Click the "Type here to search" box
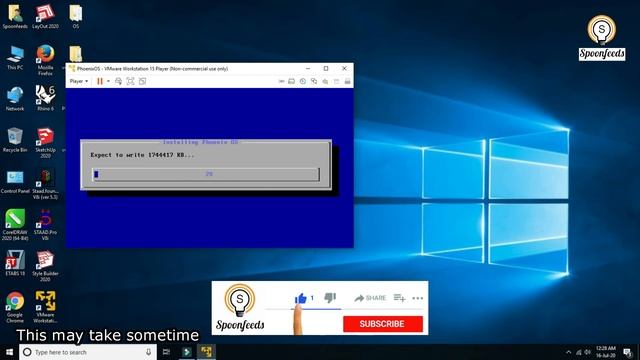This screenshot has width=640, height=360. tap(88, 352)
